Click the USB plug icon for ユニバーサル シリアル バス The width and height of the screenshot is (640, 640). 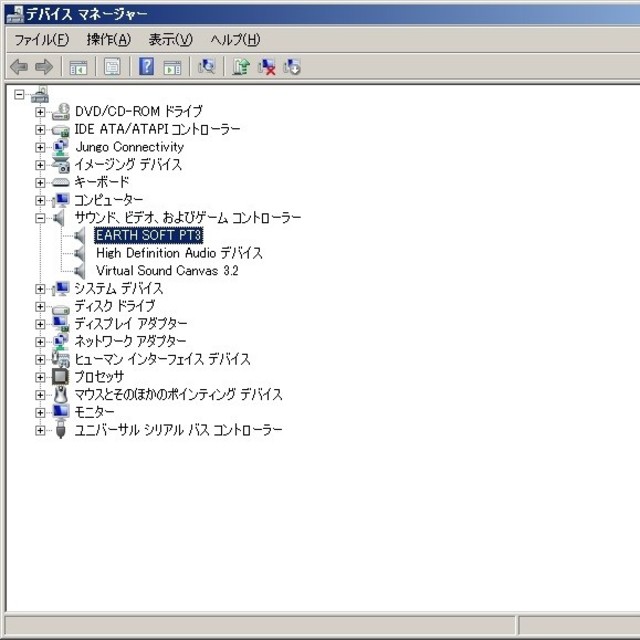(60, 429)
